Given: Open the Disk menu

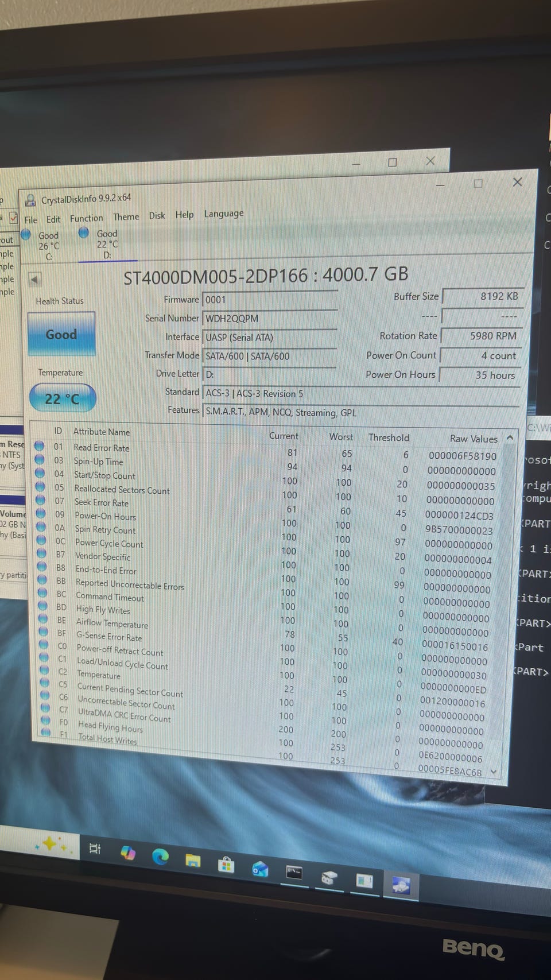Looking at the screenshot, I should 157,215.
